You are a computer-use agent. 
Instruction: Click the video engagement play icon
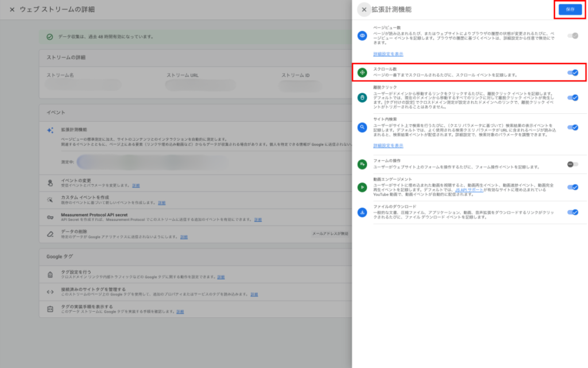362,187
